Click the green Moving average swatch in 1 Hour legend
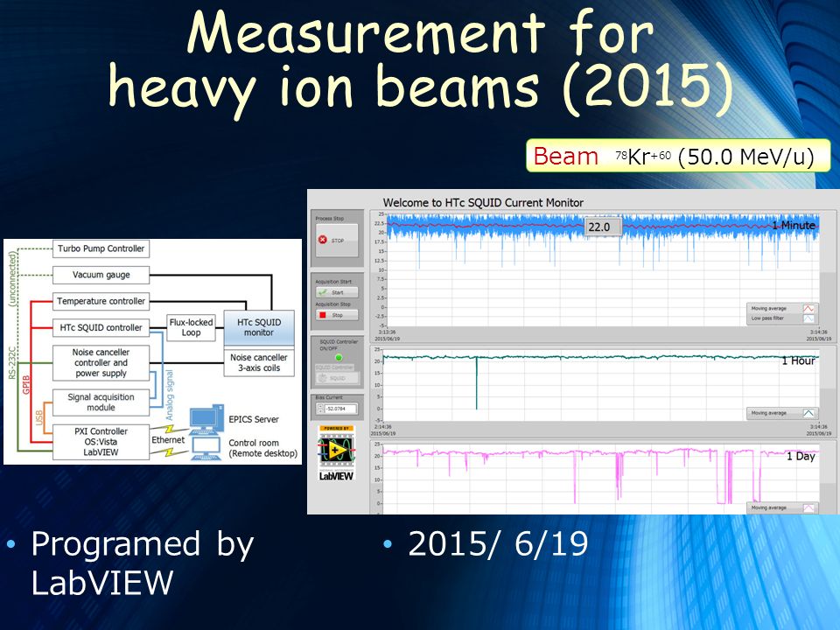840x630 pixels. pos(808,413)
